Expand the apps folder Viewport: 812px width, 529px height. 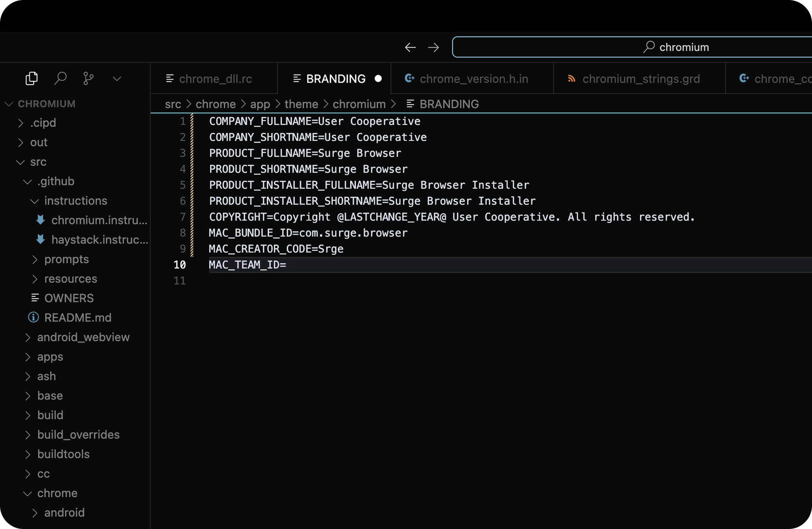tap(75, 357)
